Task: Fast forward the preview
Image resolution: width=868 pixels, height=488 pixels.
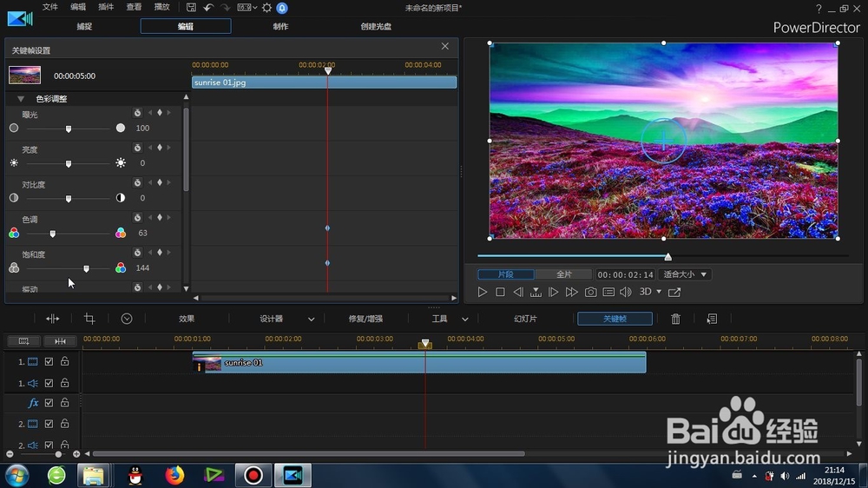Action: point(571,292)
